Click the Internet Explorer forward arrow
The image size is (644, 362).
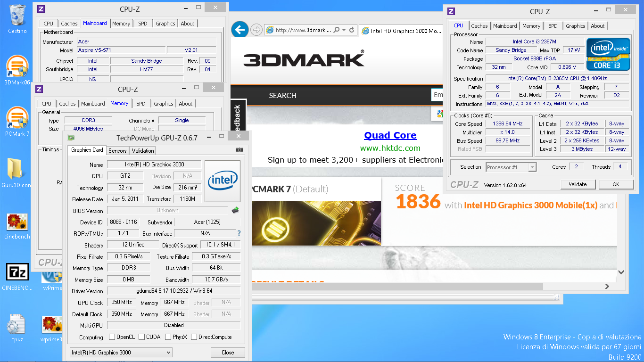pos(256,30)
